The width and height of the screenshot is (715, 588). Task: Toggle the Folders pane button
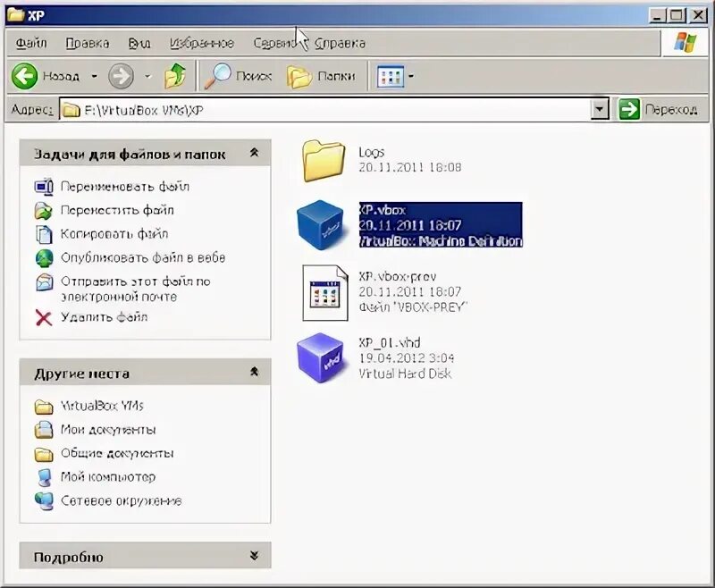[x=322, y=76]
